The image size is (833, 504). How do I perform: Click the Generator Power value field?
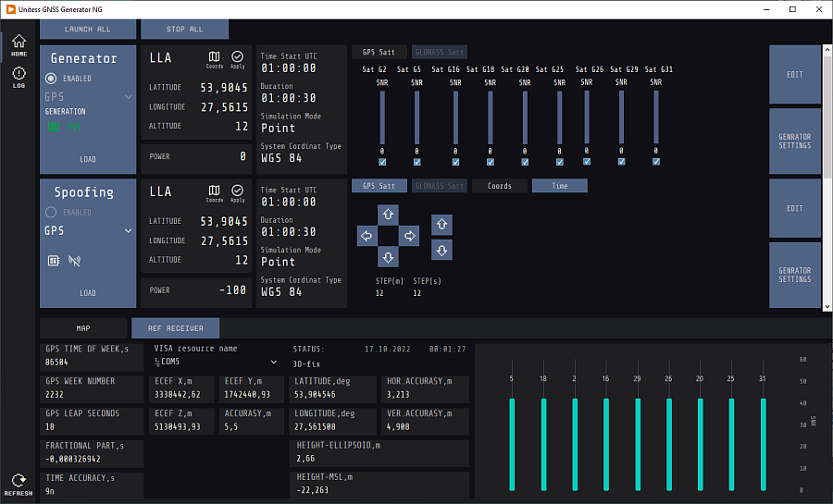(243, 157)
